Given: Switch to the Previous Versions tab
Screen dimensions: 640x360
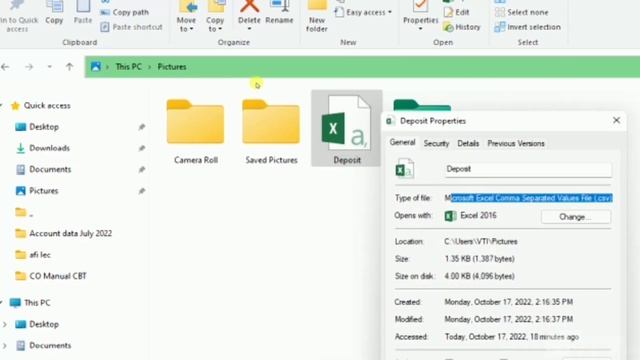Looking at the screenshot, I should click(x=516, y=143).
